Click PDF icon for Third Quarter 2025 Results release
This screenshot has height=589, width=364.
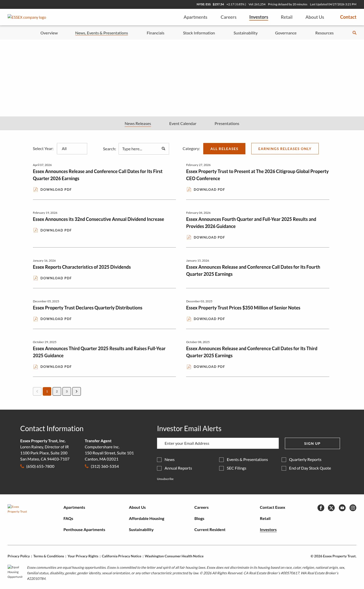coord(36,367)
